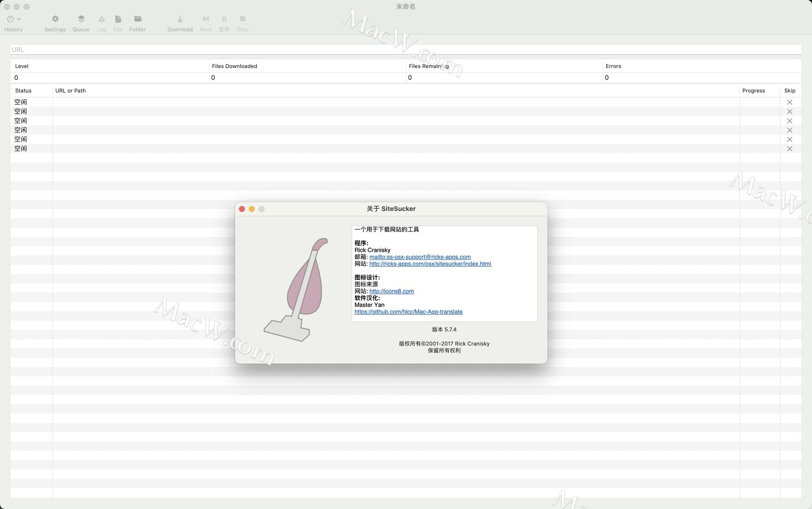Click the copyright 2001-2017 line
The width and height of the screenshot is (812, 509).
tap(444, 344)
